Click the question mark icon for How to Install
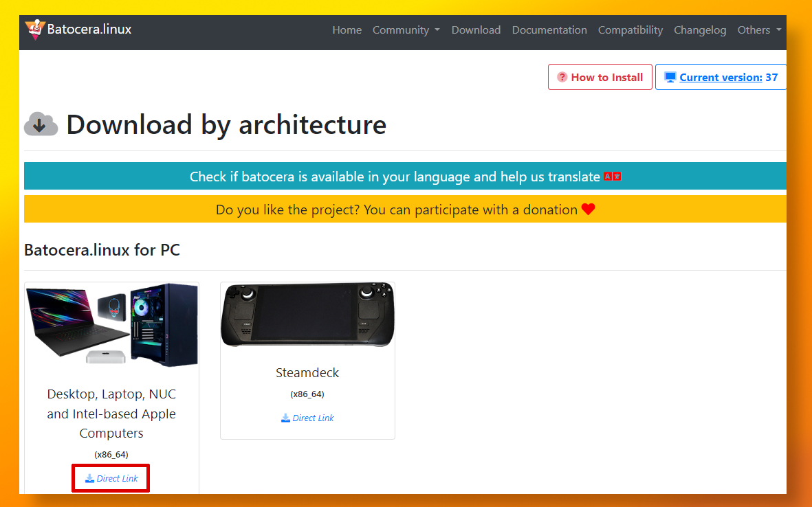Screen dimensions: 812x507 click(x=562, y=77)
